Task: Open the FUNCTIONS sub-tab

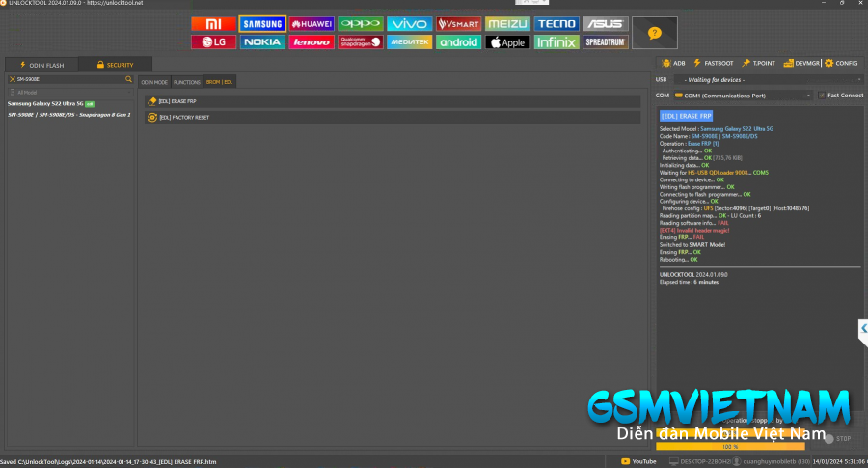Action: tap(186, 82)
